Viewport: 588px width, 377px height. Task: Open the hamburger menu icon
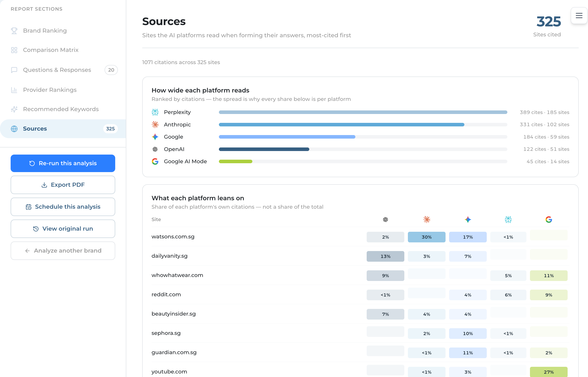[x=579, y=16]
